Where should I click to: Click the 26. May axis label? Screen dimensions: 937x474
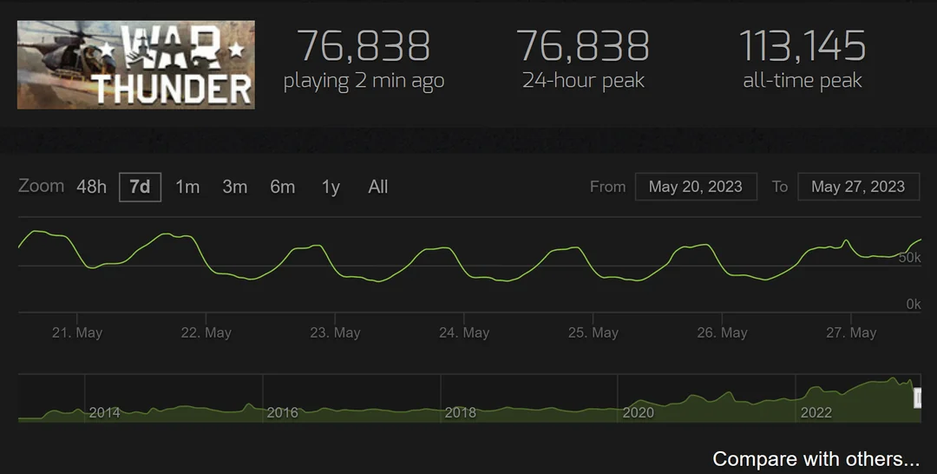pos(722,333)
